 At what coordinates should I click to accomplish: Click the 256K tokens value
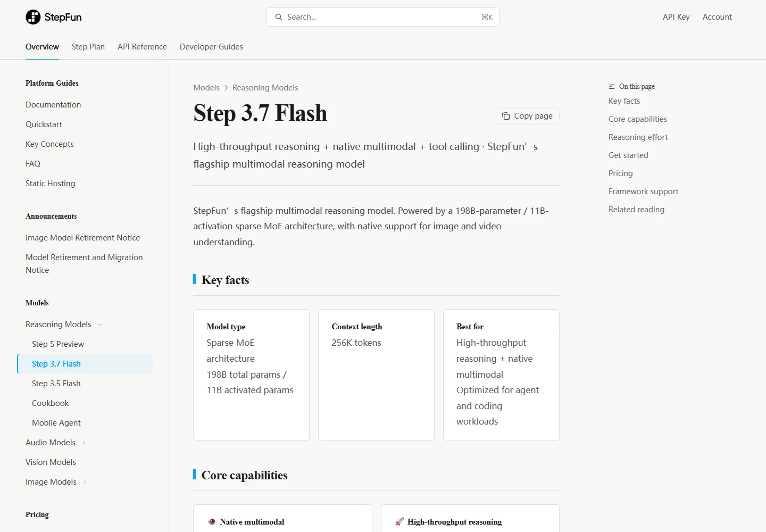[x=356, y=343]
